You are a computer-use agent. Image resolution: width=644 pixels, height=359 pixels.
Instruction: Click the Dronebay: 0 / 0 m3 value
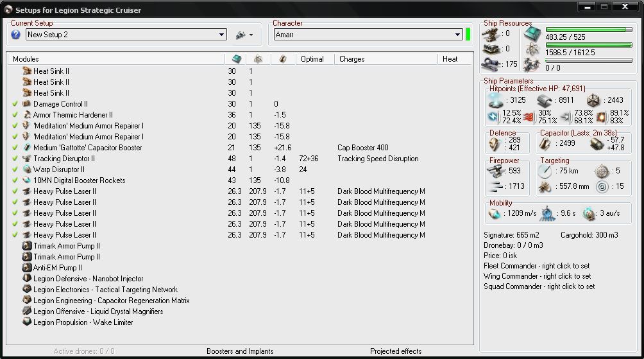click(513, 245)
